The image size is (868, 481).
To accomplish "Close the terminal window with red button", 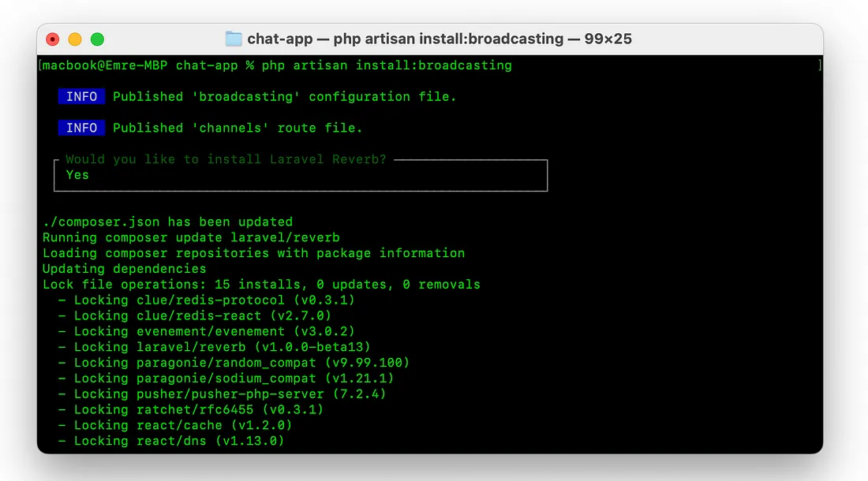I will 53,39.
